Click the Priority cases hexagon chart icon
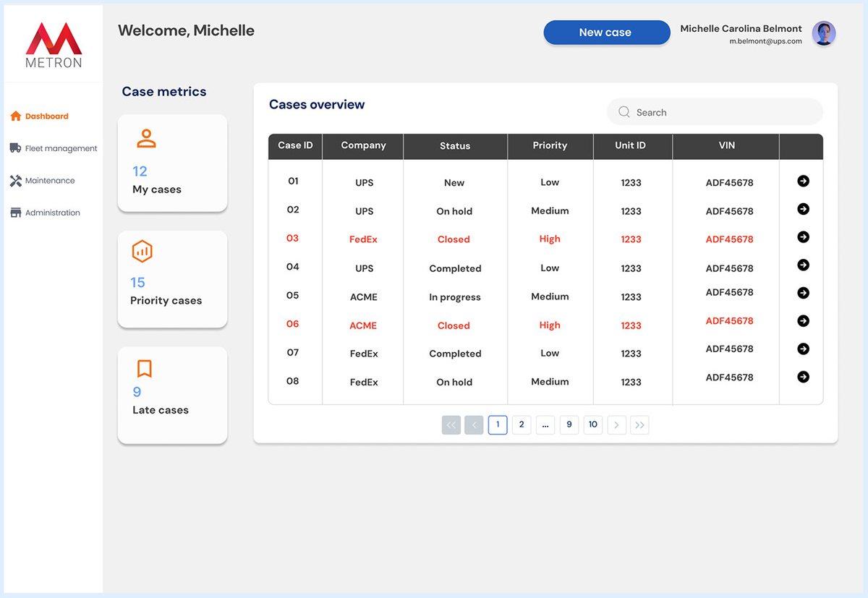868x598 pixels. click(142, 252)
